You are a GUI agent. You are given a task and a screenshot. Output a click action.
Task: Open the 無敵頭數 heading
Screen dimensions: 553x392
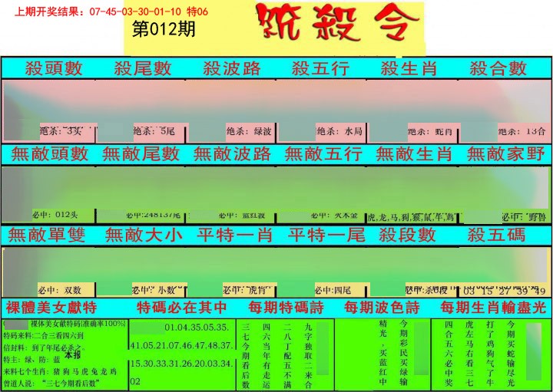[x=48, y=154]
